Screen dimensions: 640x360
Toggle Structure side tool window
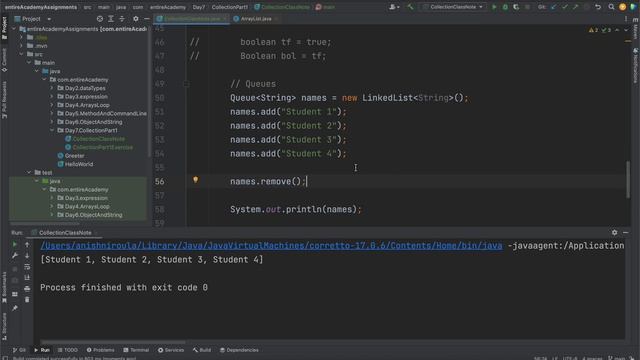click(x=4, y=326)
